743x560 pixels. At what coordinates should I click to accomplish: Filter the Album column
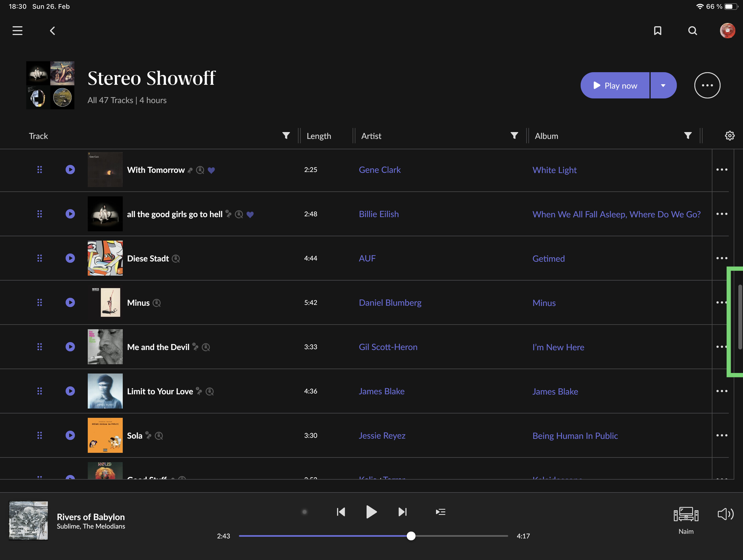click(688, 136)
